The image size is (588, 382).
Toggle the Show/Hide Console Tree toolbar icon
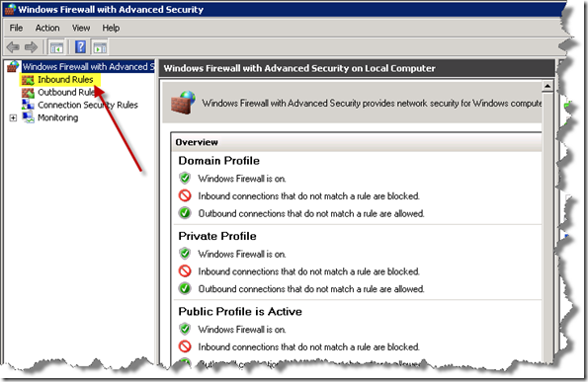57,47
